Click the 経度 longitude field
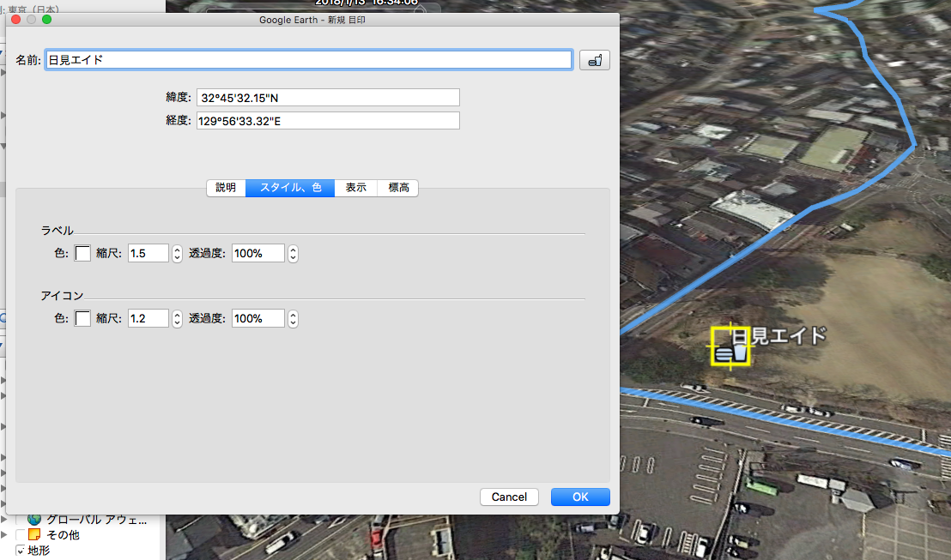 (328, 121)
